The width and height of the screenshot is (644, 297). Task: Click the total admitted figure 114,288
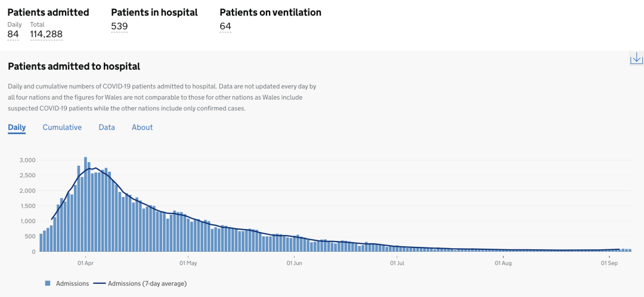point(46,34)
